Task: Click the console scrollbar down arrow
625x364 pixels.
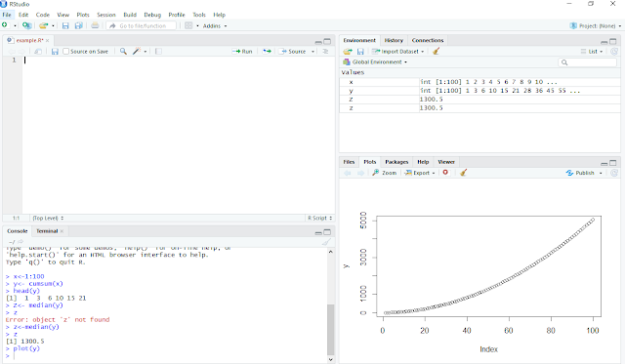Action: (330, 359)
